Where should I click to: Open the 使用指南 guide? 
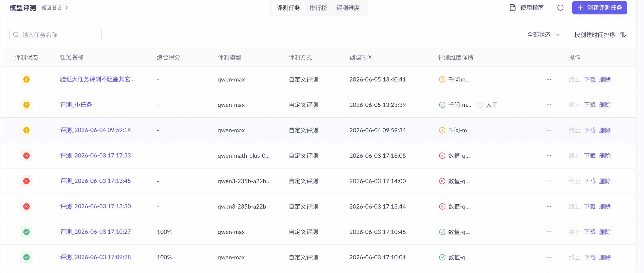[527, 8]
